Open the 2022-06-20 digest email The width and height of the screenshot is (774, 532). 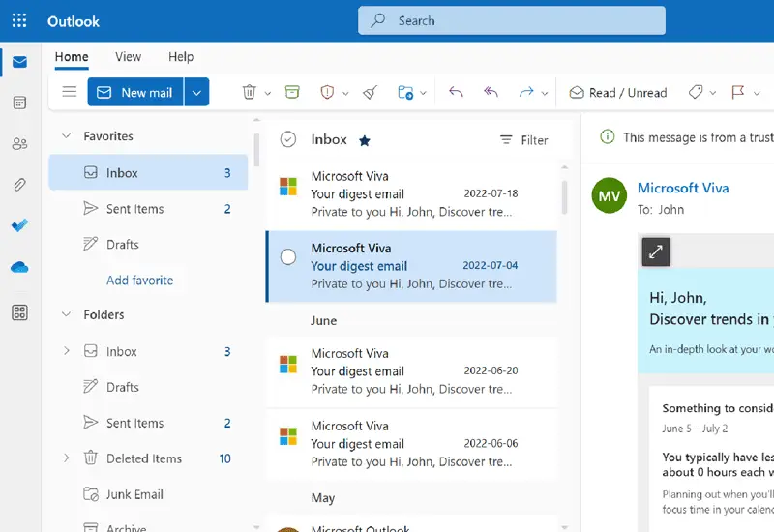click(412, 371)
